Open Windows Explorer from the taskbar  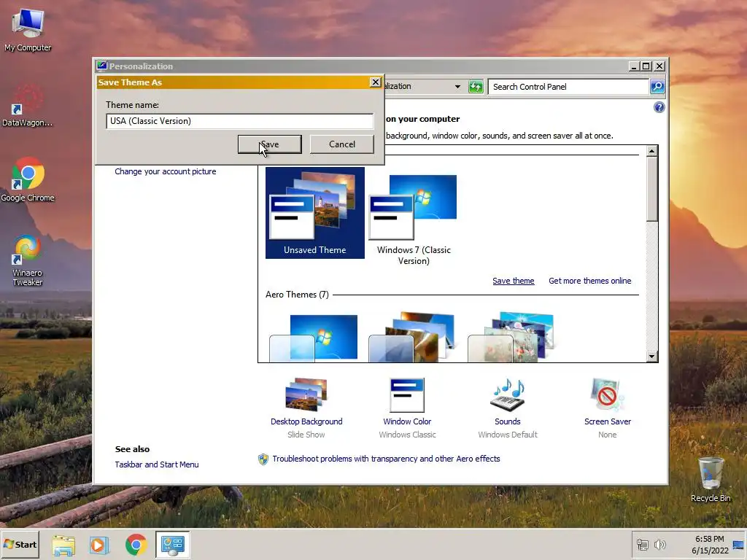[x=63, y=545]
